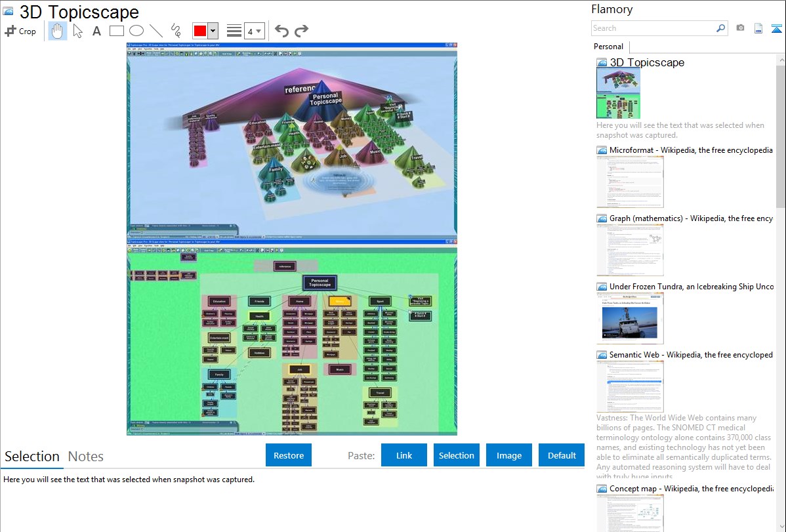Screen dimensions: 786x532
Task: Click the icon beside the Microformat title
Action: click(602, 150)
